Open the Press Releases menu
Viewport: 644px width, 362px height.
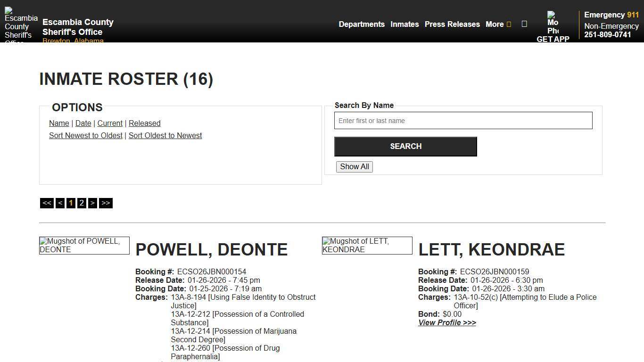[452, 24]
